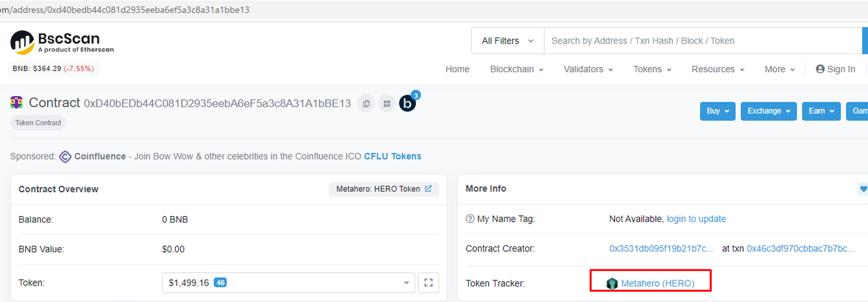The height and width of the screenshot is (302, 868).
Task: Select the contract address text 0xD40bEDb44C081D2935eebA6eF5a3c8A31A1bBE13
Action: tap(218, 104)
